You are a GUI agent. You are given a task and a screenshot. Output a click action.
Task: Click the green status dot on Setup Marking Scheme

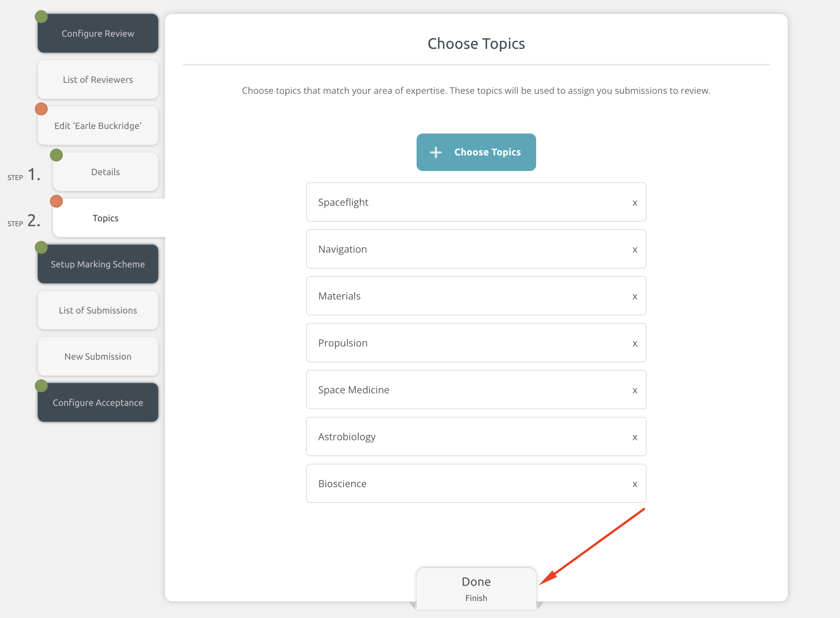pyautogui.click(x=41, y=247)
